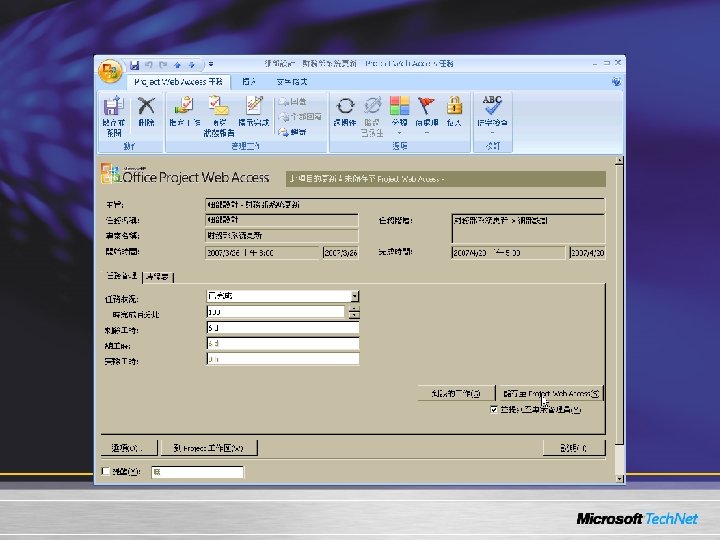The image size is (720, 540).
Task: Open the ABC Spelling check dropdown
Action: (x=492, y=115)
